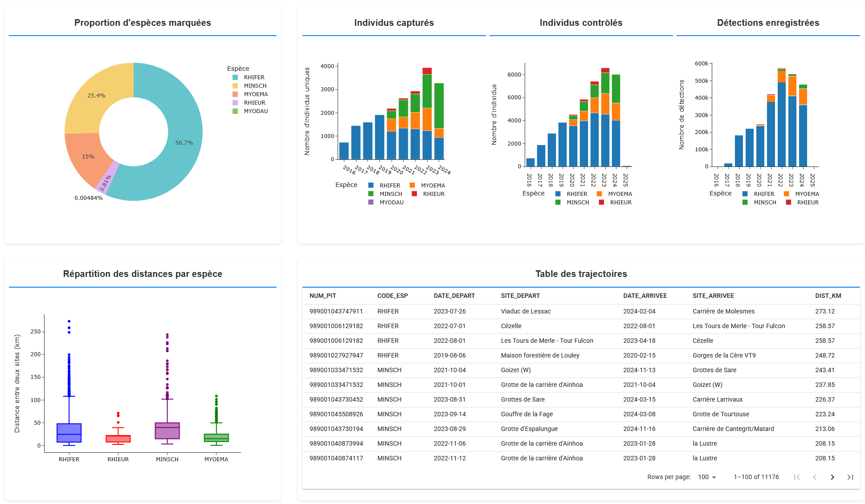The height and width of the screenshot is (504, 865).
Task: Toggle RHIEUR in Détections enregistrées legend
Action: click(x=808, y=203)
